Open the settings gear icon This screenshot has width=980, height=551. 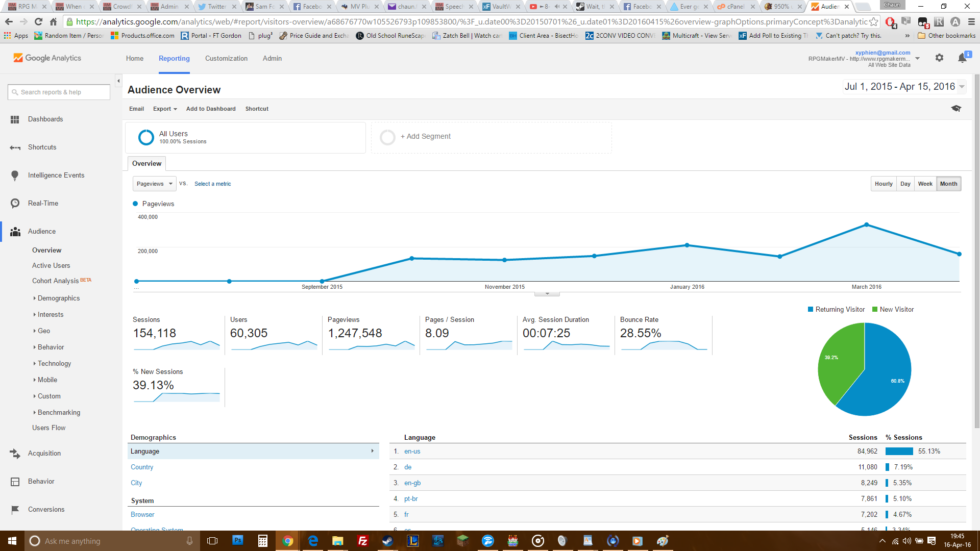pyautogui.click(x=939, y=58)
